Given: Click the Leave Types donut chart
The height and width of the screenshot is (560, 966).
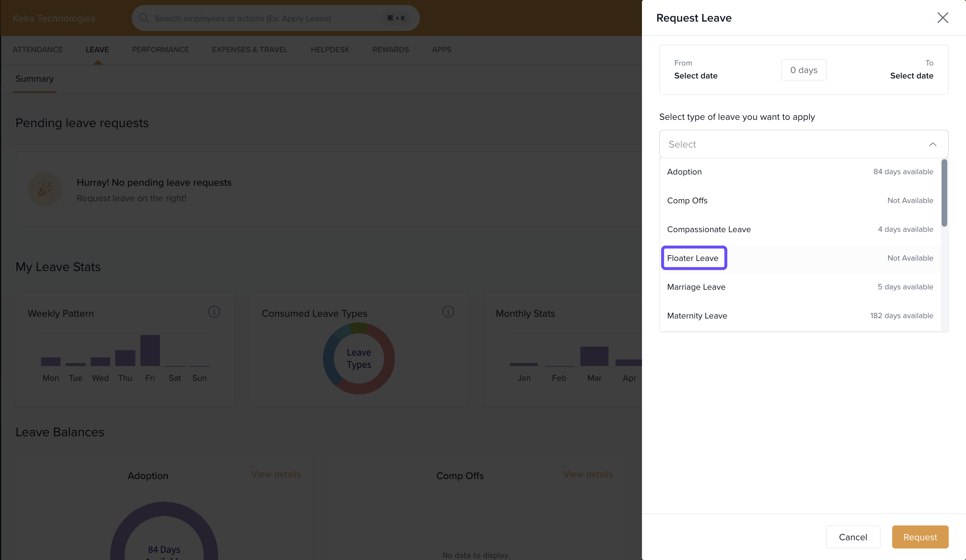Looking at the screenshot, I should coord(358,358).
